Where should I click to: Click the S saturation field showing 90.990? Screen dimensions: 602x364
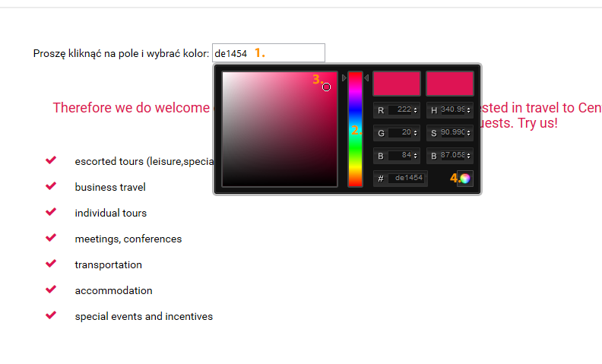pyautogui.click(x=453, y=133)
